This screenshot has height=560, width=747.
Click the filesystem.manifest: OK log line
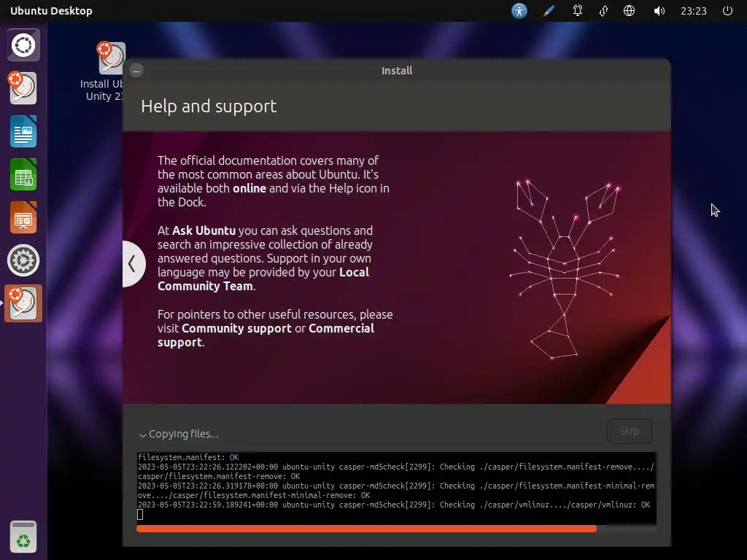[188, 457]
